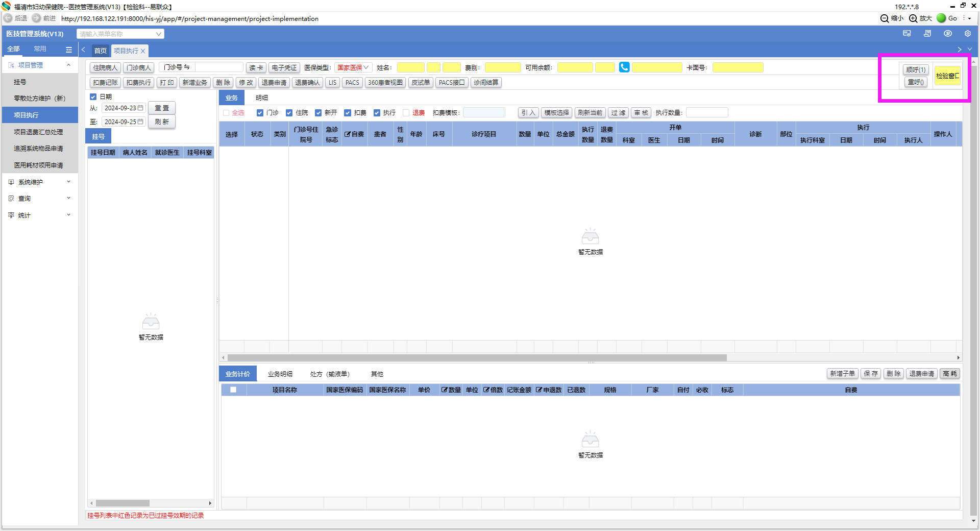The image size is (980, 531).
Task: Open the 其他 tab
Action: coord(377,374)
